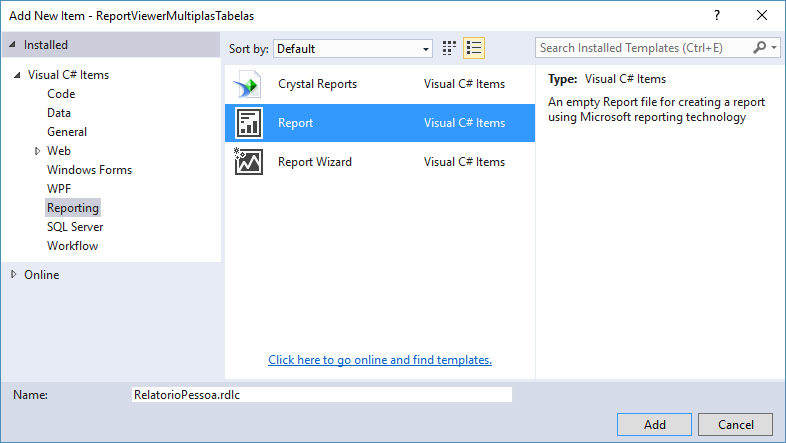Image resolution: width=786 pixels, height=443 pixels.
Task: Open the help question mark button
Action: 717,16
